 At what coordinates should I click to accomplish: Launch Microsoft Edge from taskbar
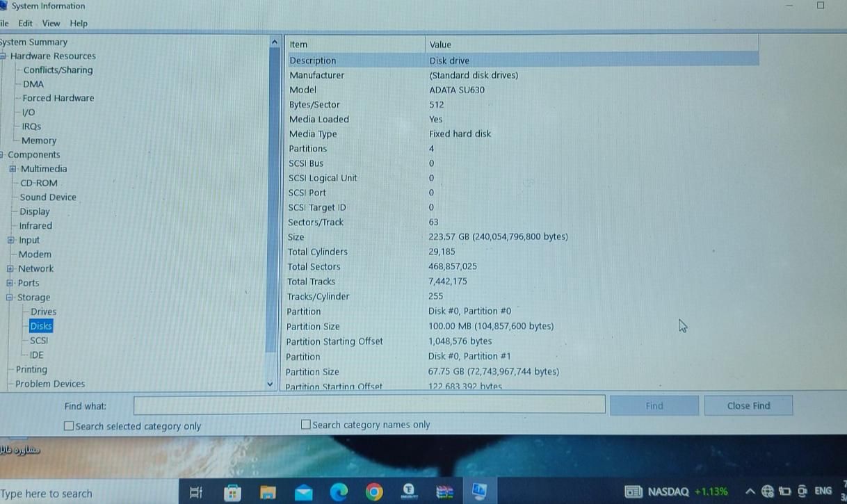point(339,492)
